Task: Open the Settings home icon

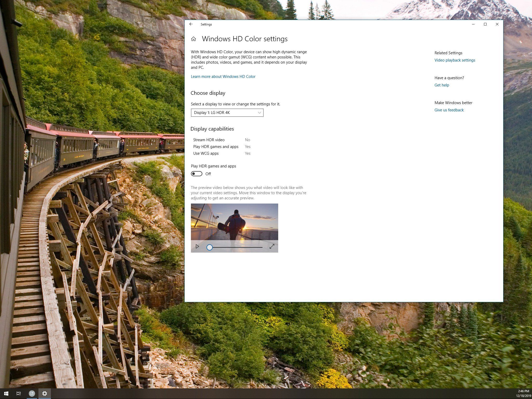Action: pos(194,39)
